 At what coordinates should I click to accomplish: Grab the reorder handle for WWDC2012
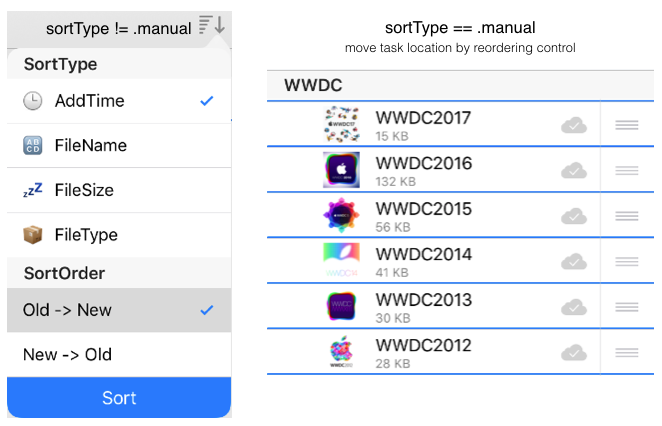[627, 353]
